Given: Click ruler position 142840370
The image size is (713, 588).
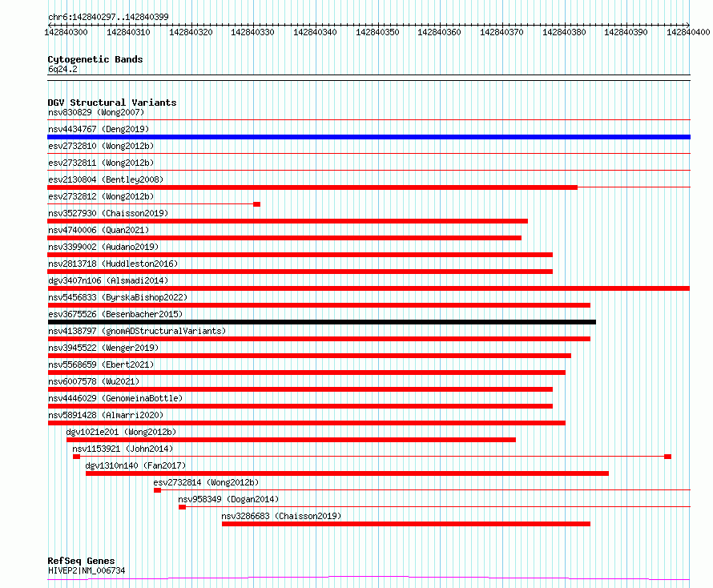Looking at the screenshot, I should click(502, 32).
